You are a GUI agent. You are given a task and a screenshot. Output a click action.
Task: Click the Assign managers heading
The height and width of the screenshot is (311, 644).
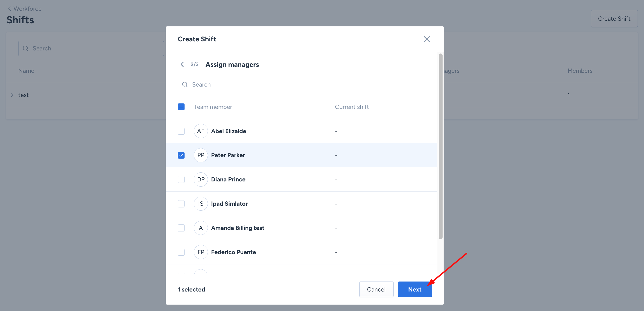pyautogui.click(x=232, y=64)
